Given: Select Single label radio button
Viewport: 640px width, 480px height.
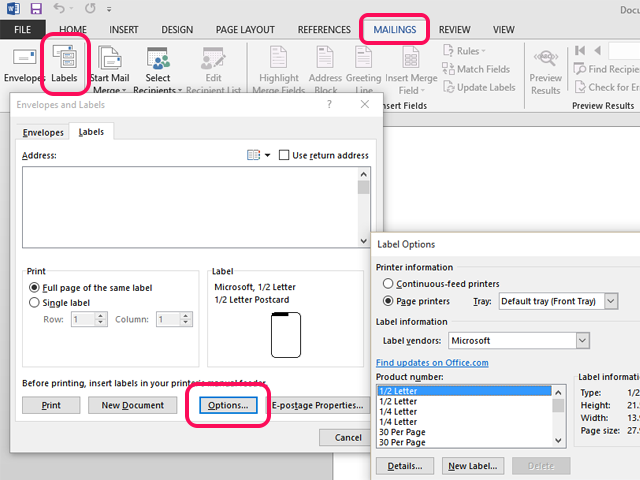Looking at the screenshot, I should coord(34,302).
